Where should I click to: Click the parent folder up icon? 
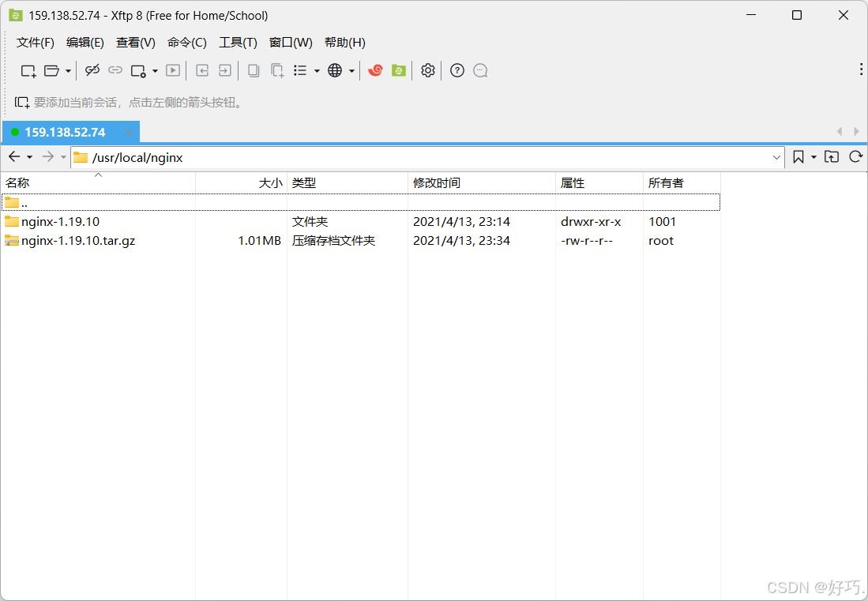point(832,156)
